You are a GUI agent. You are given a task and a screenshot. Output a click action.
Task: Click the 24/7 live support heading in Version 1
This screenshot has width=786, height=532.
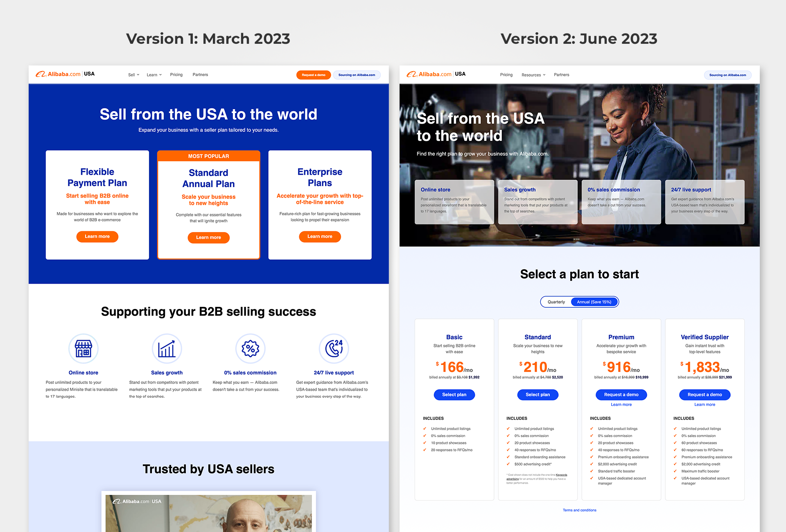(x=334, y=373)
